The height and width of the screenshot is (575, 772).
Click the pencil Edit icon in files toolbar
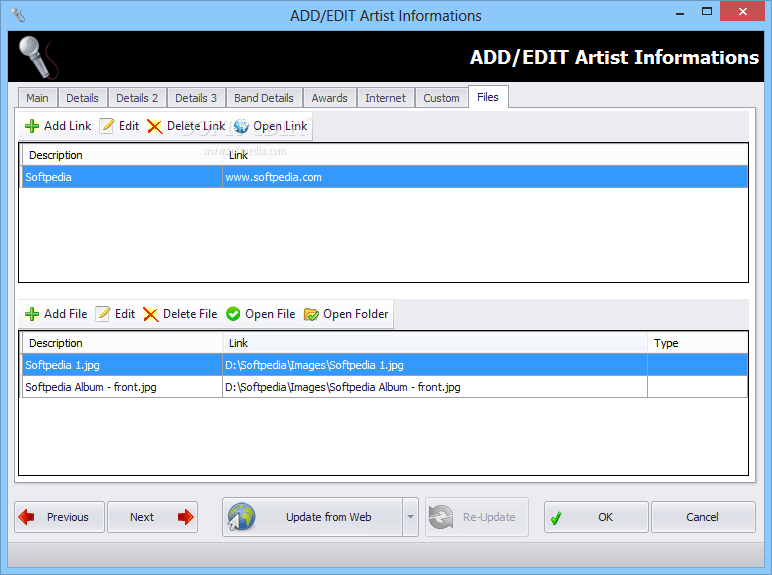click(x=103, y=314)
